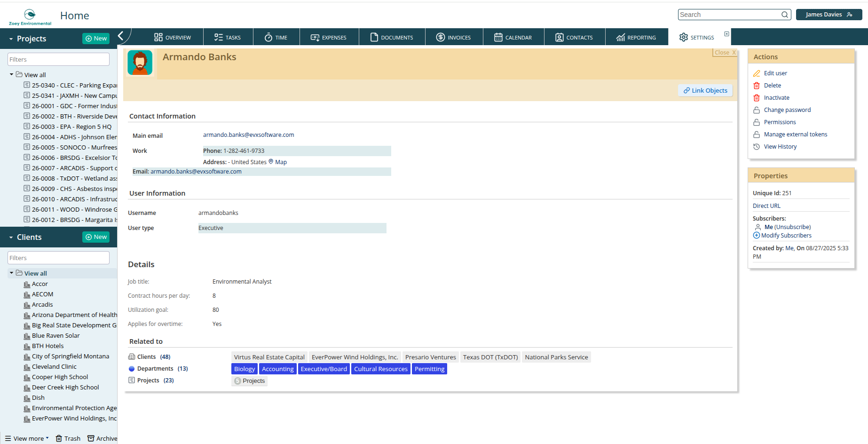
Task: Open the Calendar tab
Action: click(x=513, y=37)
